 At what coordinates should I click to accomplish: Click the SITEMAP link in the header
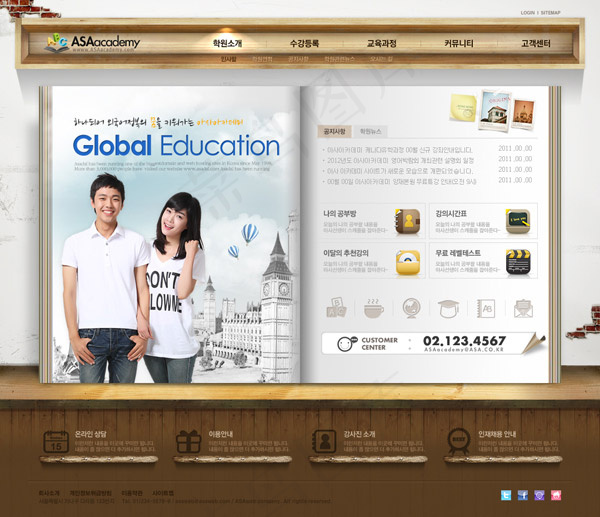(550, 13)
